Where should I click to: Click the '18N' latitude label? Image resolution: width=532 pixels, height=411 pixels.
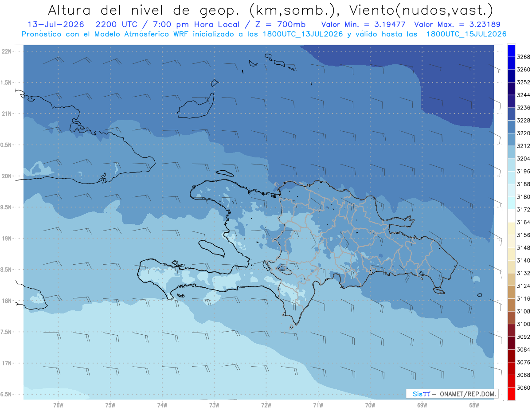pyautogui.click(x=7, y=301)
